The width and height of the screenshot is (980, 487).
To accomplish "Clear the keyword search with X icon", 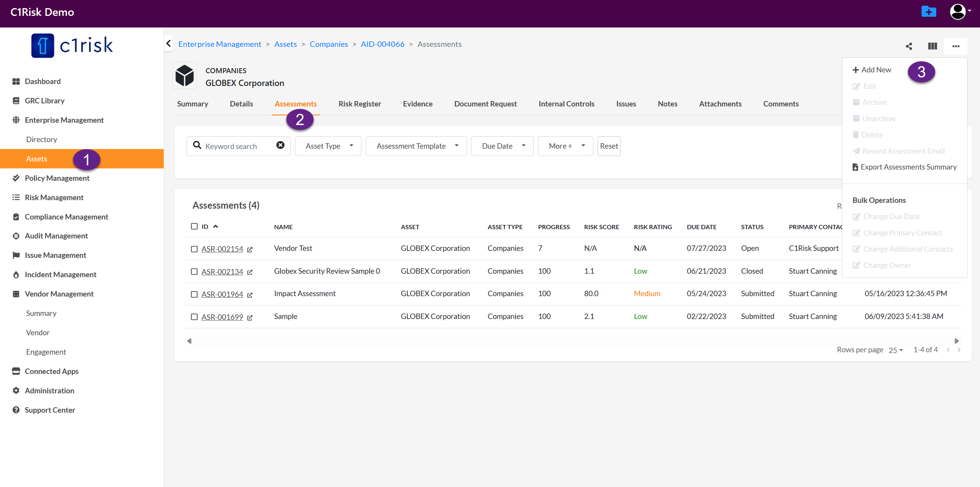I will [x=280, y=145].
